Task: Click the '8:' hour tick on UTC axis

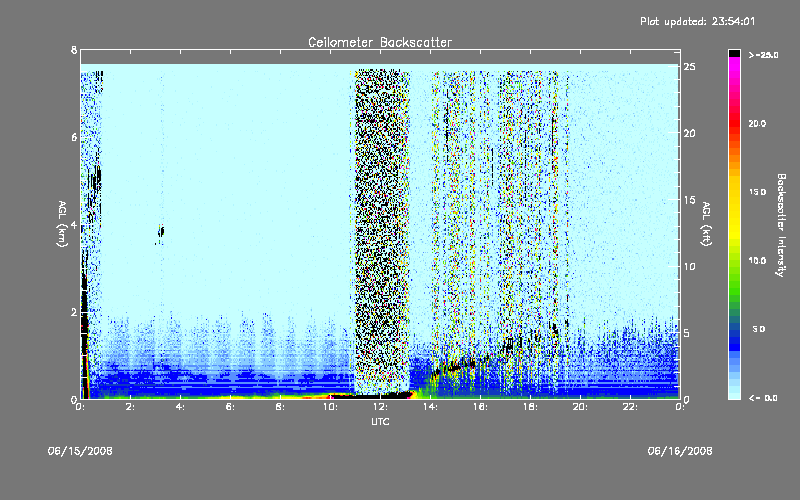Action: [x=280, y=407]
